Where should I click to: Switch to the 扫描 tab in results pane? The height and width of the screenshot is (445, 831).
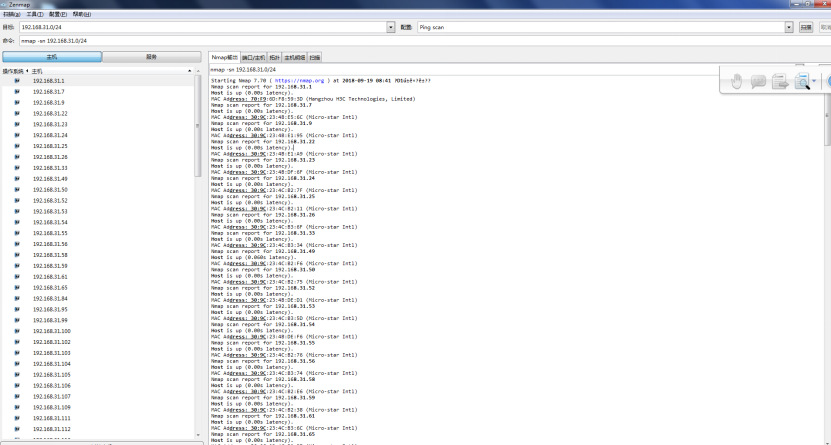click(x=315, y=57)
